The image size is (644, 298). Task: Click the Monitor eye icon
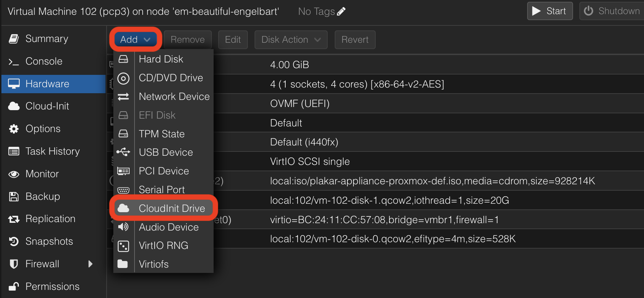point(14,174)
